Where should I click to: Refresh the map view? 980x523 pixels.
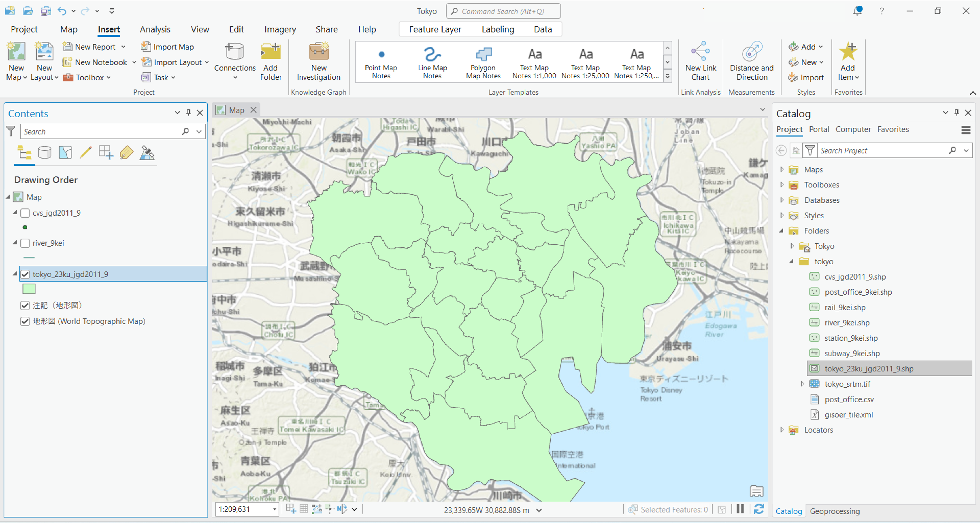[x=759, y=509]
